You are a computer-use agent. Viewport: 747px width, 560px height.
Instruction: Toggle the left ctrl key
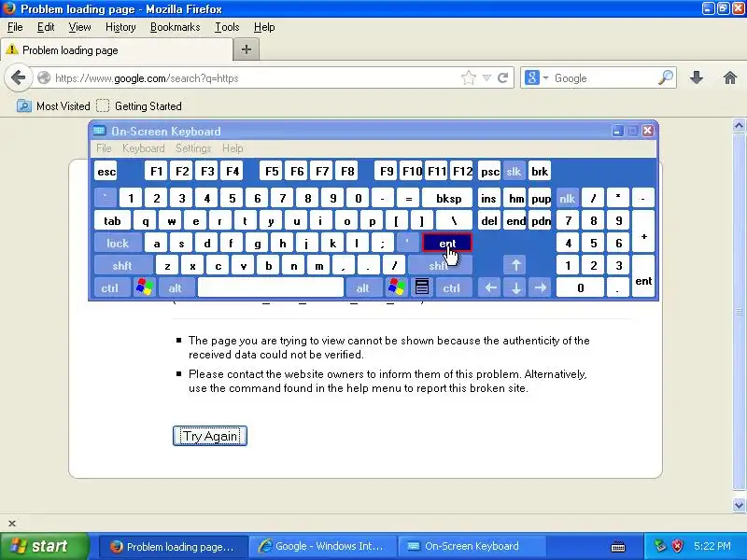(x=110, y=287)
